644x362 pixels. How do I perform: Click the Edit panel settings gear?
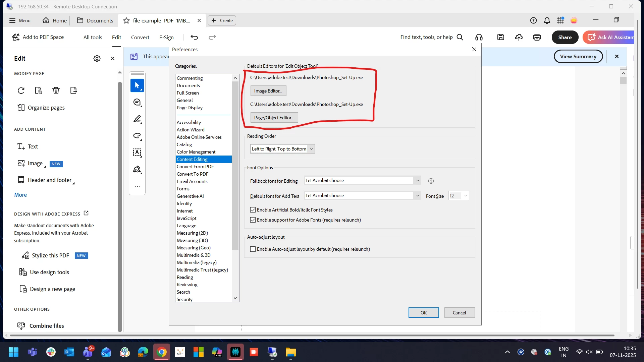97,58
